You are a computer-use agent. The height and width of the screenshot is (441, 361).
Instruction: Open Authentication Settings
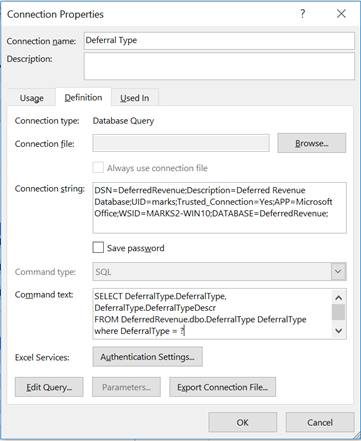point(147,357)
